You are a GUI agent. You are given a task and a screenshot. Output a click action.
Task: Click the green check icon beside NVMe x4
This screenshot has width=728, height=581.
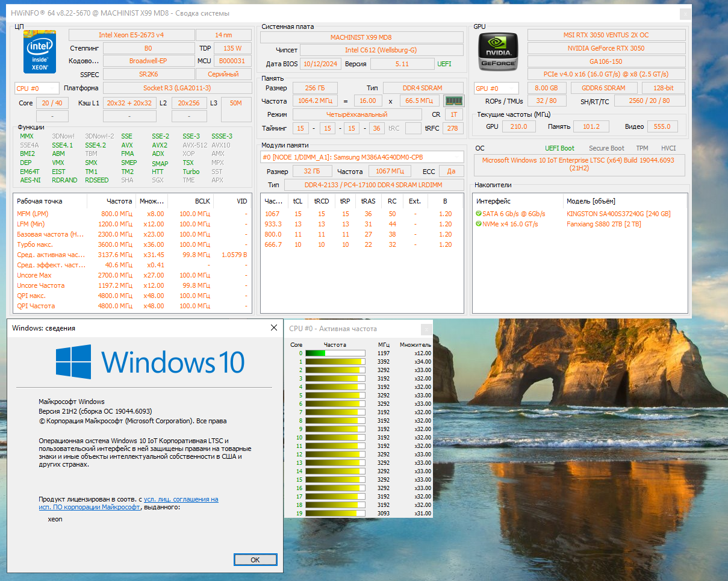pos(478,224)
